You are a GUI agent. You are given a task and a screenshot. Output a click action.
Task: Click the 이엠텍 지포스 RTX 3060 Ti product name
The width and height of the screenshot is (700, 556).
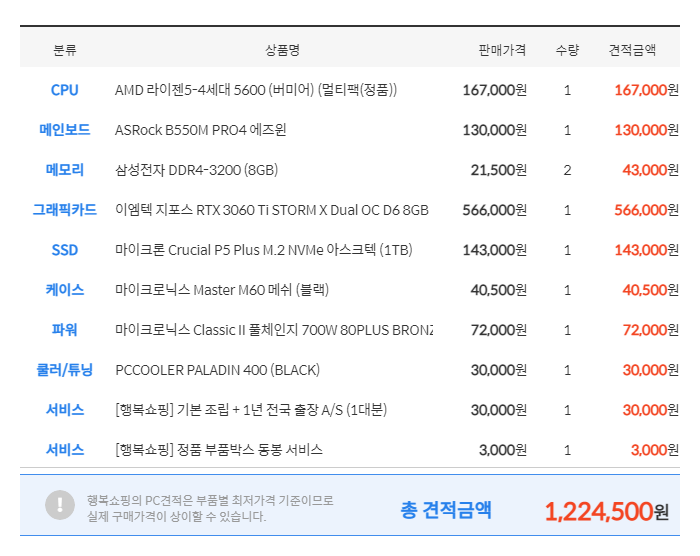click(272, 210)
